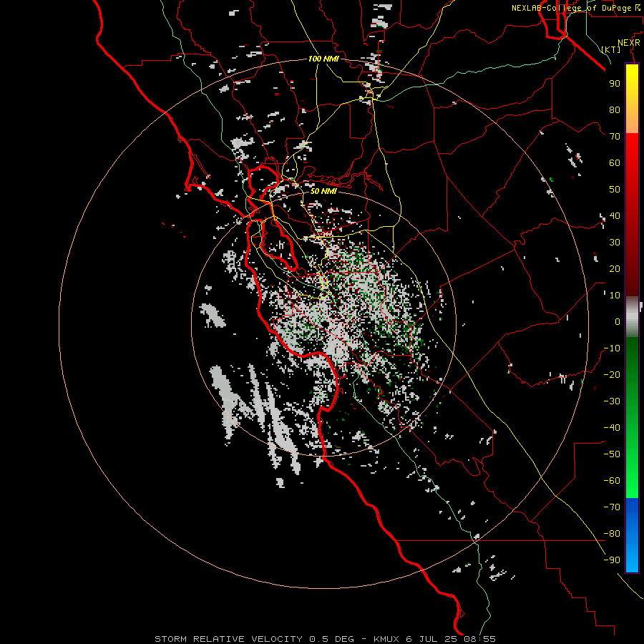Select the 70 value on velocity scale
The width and height of the screenshot is (644, 644).
[x=615, y=137]
